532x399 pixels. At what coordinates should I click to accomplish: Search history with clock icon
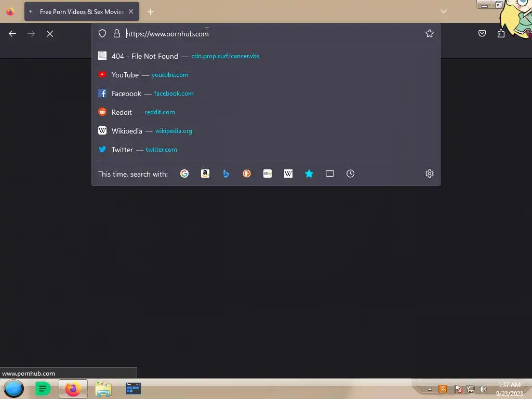[x=351, y=174]
